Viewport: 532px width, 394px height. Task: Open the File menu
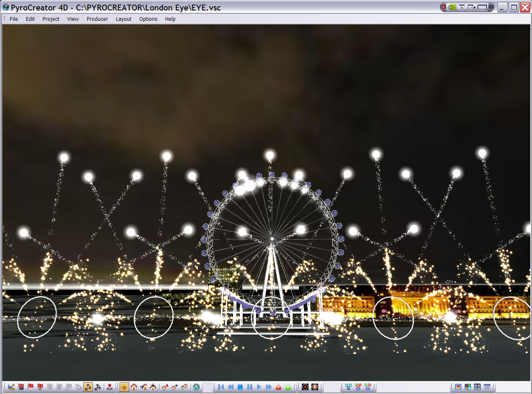coord(14,19)
